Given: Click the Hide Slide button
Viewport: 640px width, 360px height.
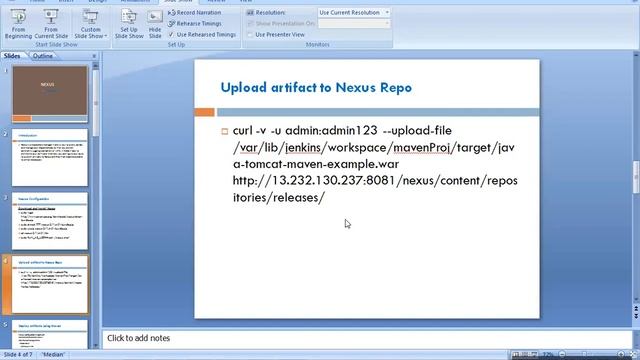Looking at the screenshot, I should 155,24.
